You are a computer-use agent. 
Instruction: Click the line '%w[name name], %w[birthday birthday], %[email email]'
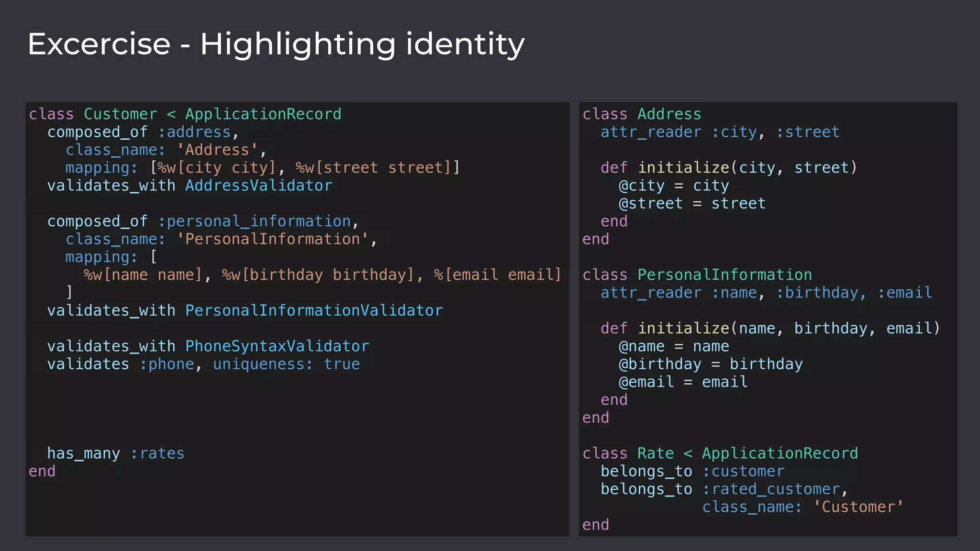click(323, 275)
